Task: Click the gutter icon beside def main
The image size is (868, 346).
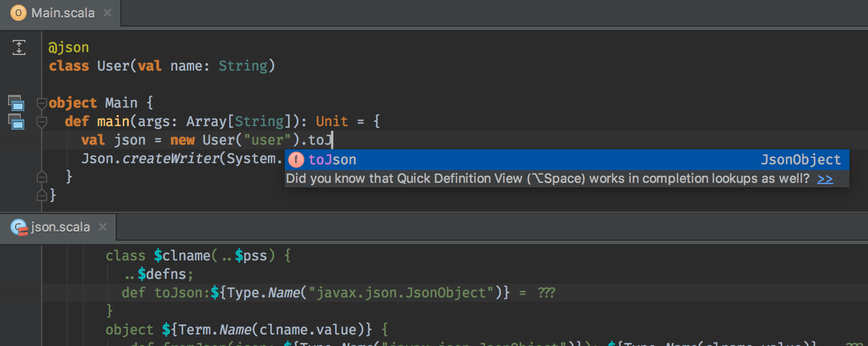Action: (x=16, y=122)
